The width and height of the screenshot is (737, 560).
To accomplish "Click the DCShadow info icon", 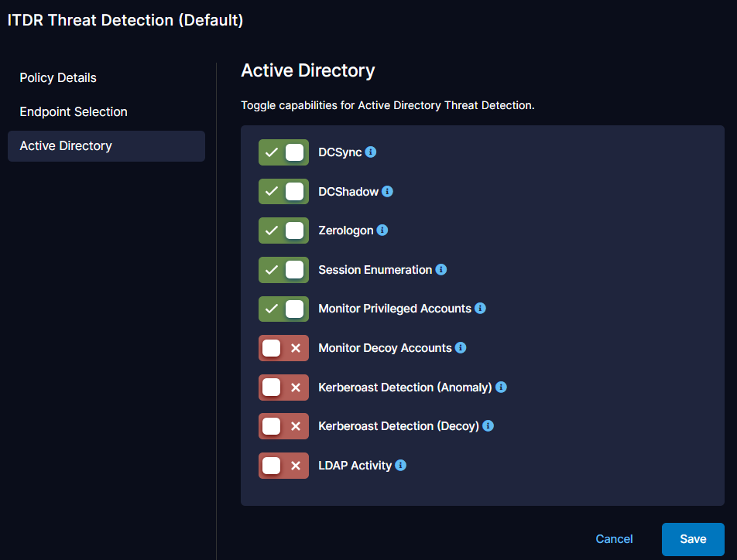I will (x=387, y=191).
